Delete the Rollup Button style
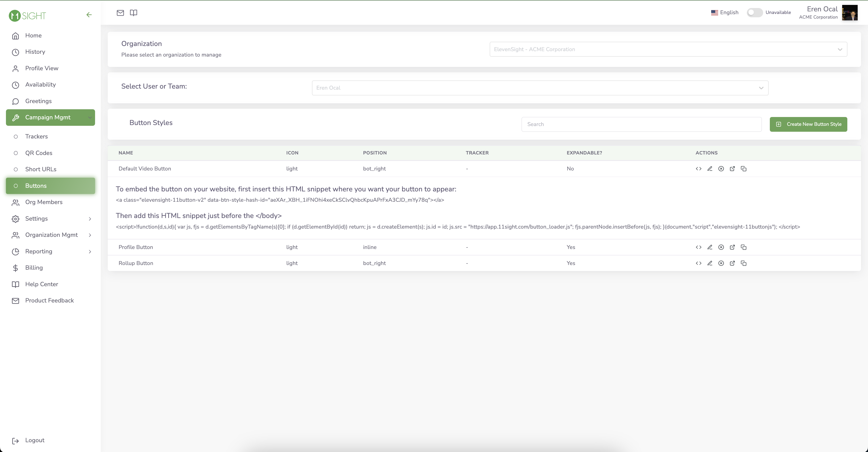This screenshot has width=868, height=452. 721,263
